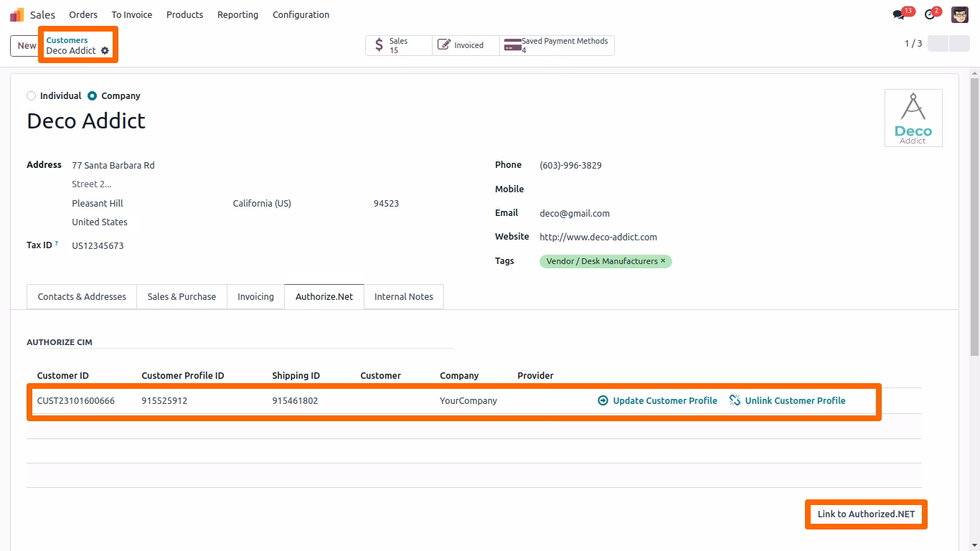The width and height of the screenshot is (980, 551).
Task: Select the Authorize.Net tab
Action: click(324, 297)
